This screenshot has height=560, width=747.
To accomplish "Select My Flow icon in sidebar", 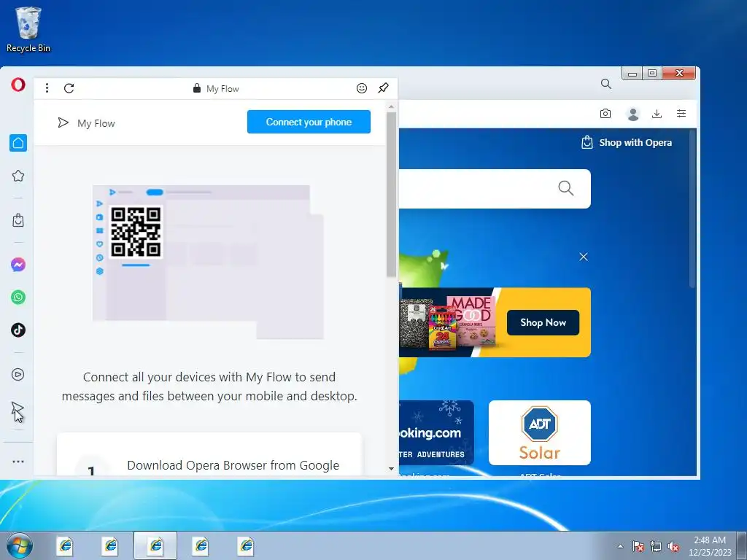I will click(18, 408).
